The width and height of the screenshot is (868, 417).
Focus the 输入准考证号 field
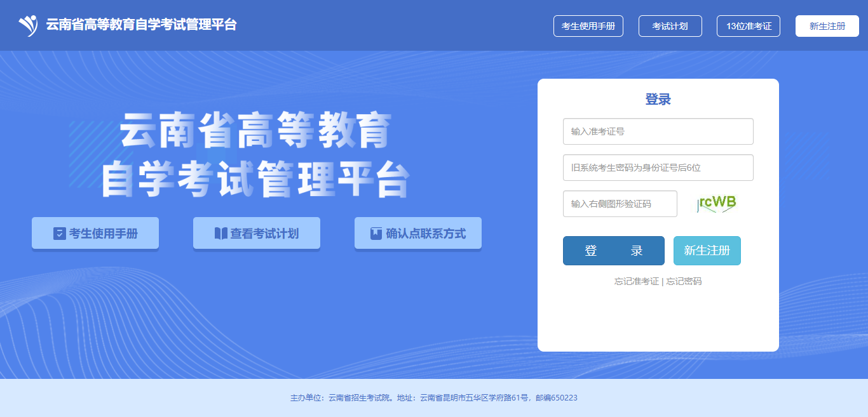point(658,131)
